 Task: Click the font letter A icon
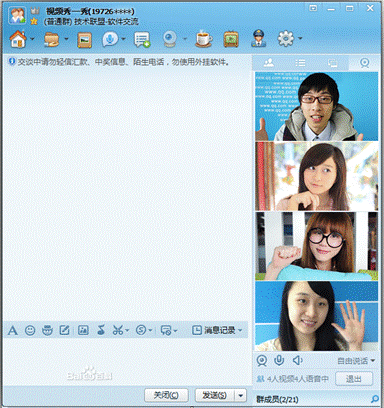pos(13,330)
